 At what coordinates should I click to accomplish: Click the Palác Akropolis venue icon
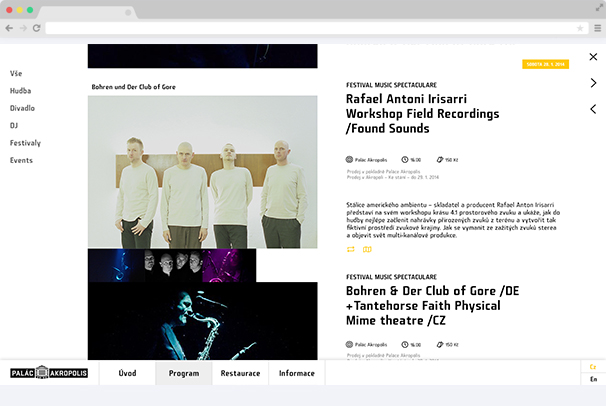click(350, 159)
